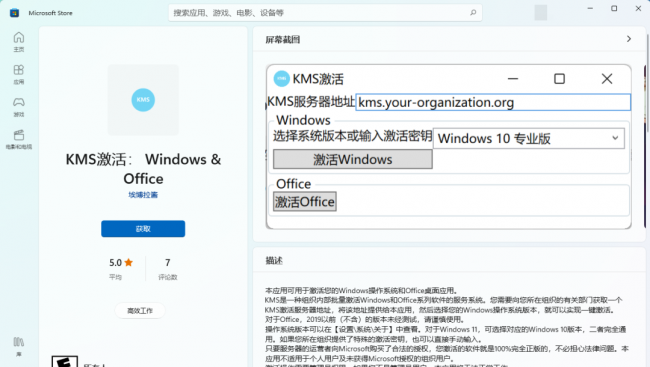The height and width of the screenshot is (367, 650).
Task: Click the description section heading
Action: coord(274,260)
